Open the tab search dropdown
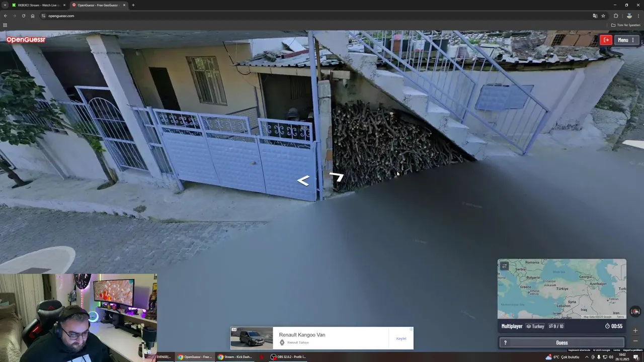This screenshot has width=644, height=362. click(5, 5)
